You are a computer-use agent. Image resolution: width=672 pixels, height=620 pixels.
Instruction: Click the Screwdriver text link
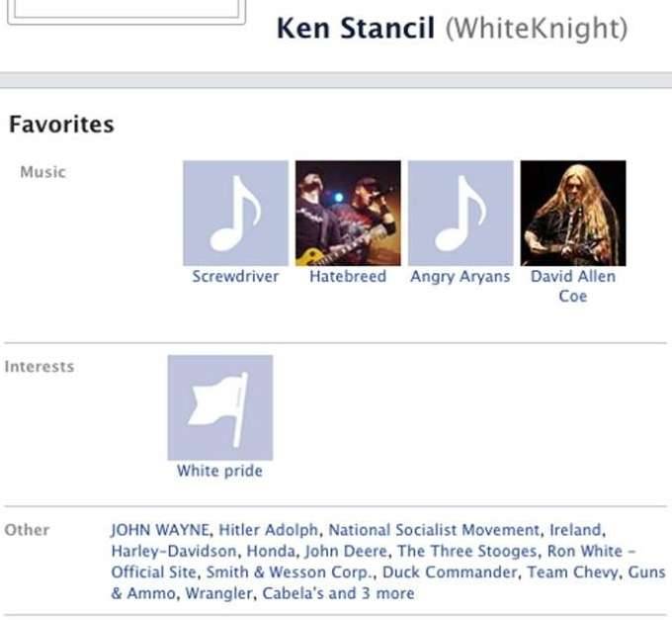(x=235, y=277)
